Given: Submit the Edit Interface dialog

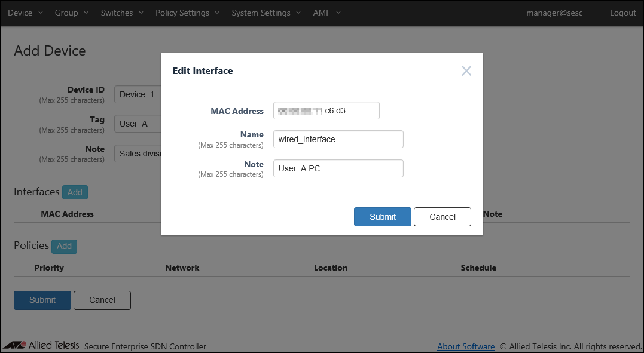Looking at the screenshot, I should tap(382, 217).
